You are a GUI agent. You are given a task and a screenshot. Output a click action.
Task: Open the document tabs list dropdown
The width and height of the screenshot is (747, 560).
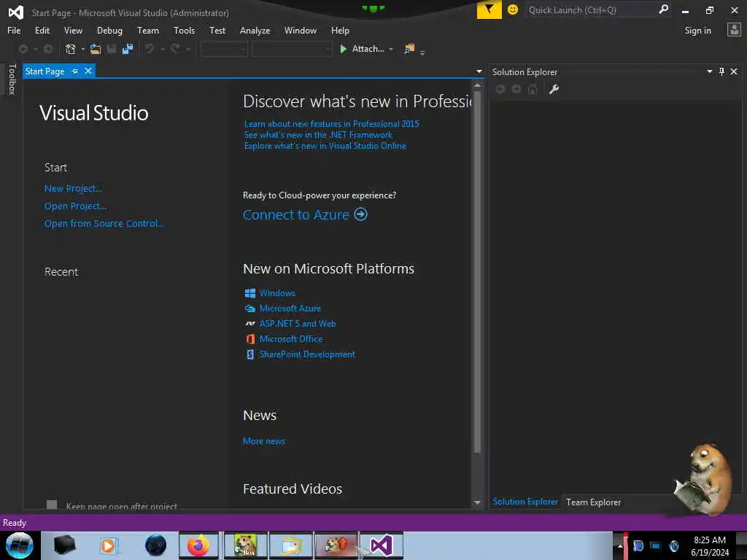479,71
